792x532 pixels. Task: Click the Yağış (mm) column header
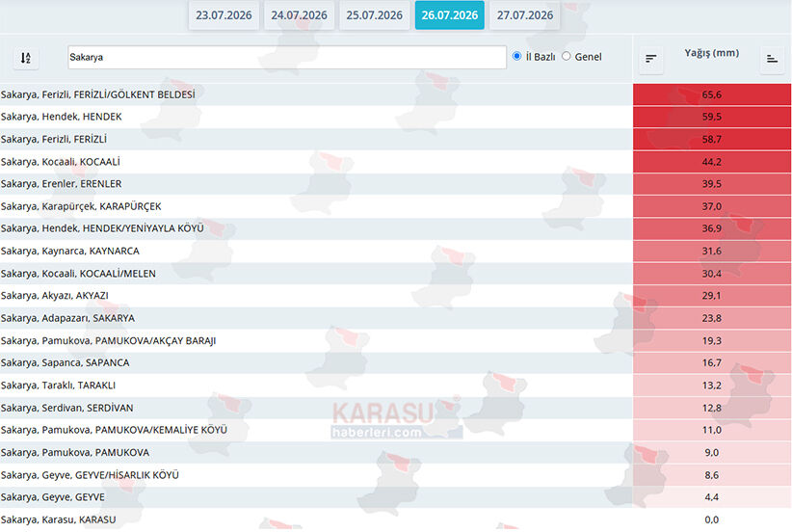coord(712,53)
